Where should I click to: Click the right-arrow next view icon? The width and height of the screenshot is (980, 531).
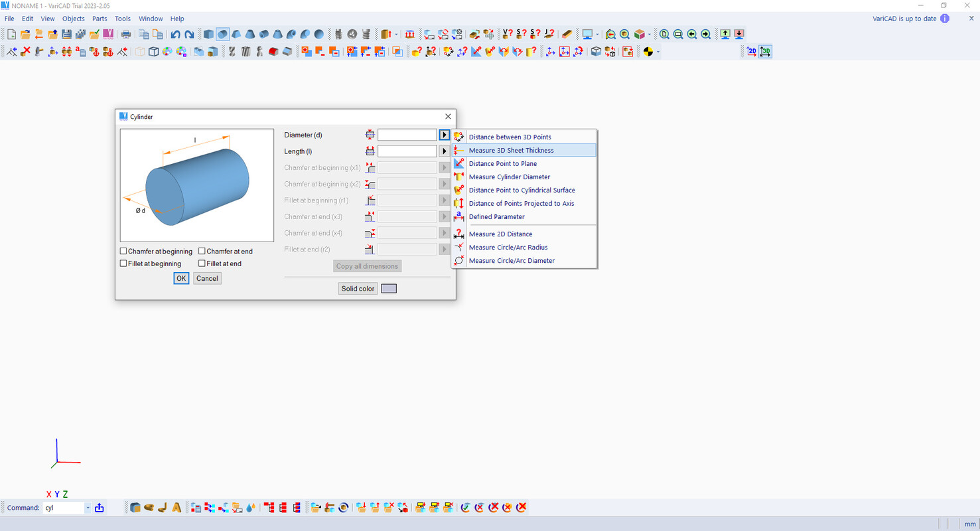coord(706,35)
